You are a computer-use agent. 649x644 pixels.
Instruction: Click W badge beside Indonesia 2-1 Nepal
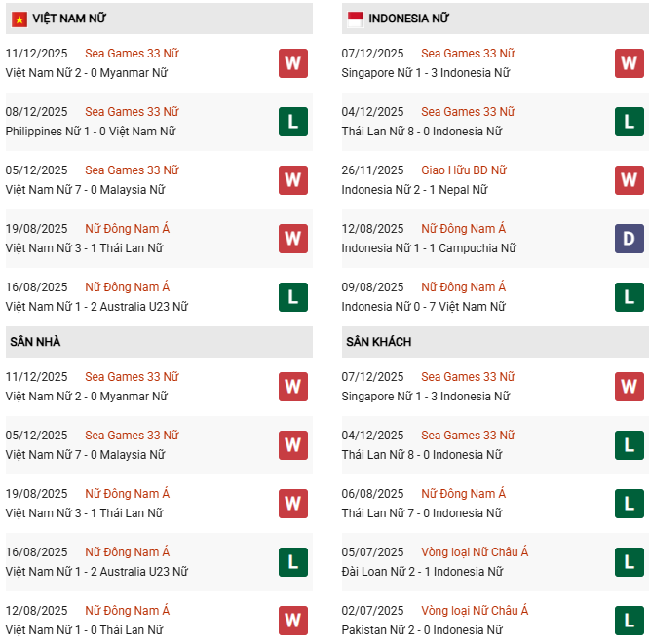click(629, 180)
